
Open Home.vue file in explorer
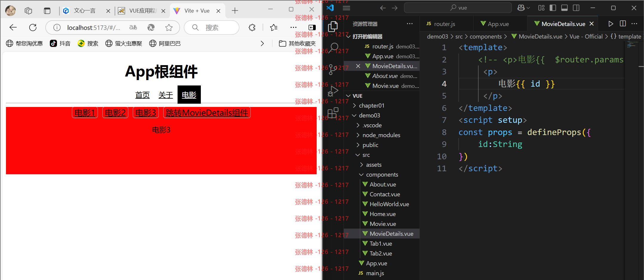[x=383, y=214]
